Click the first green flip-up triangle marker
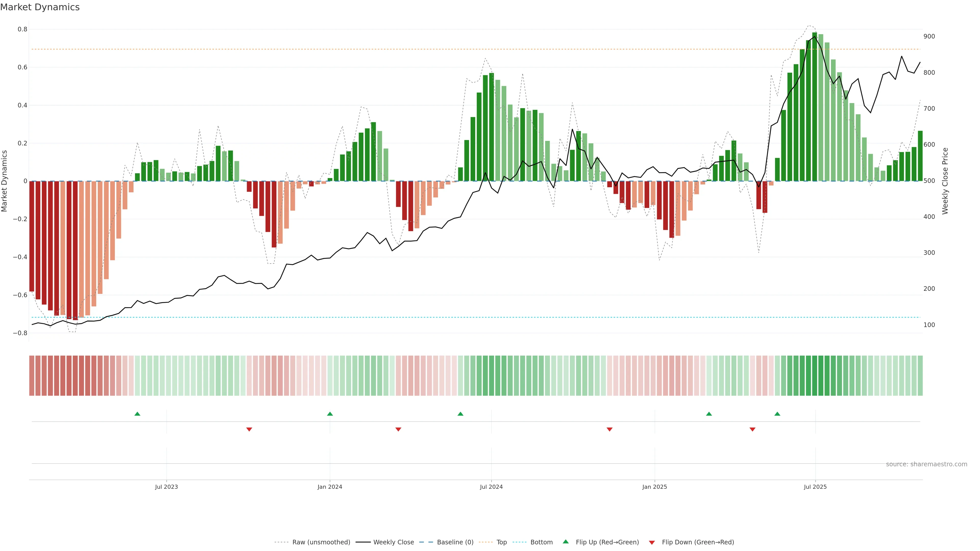This screenshot has height=551, width=980. pyautogui.click(x=137, y=414)
